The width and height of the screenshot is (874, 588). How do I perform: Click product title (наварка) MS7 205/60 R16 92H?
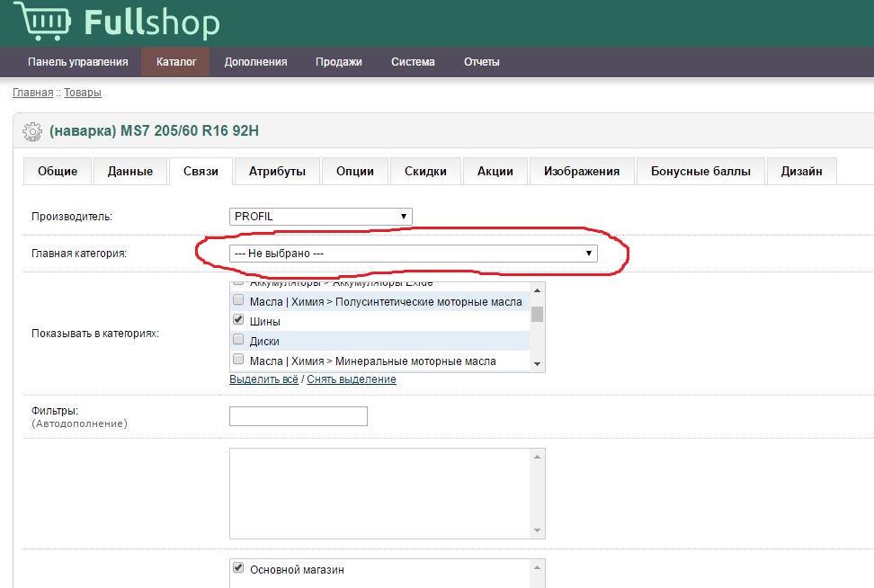[154, 131]
